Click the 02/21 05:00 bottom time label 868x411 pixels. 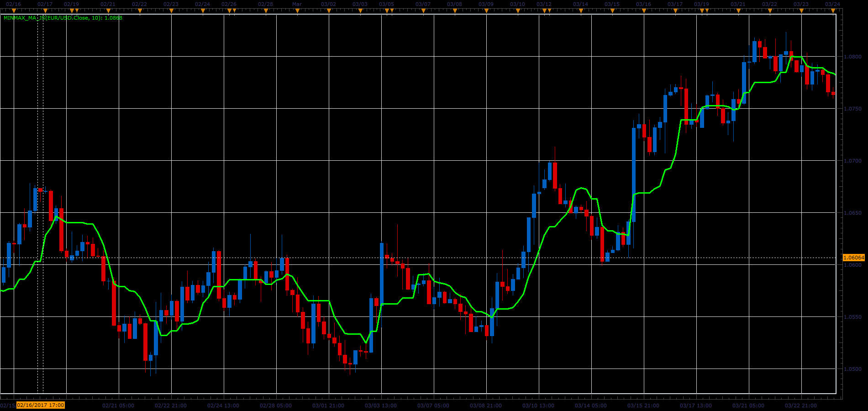pyautogui.click(x=118, y=406)
